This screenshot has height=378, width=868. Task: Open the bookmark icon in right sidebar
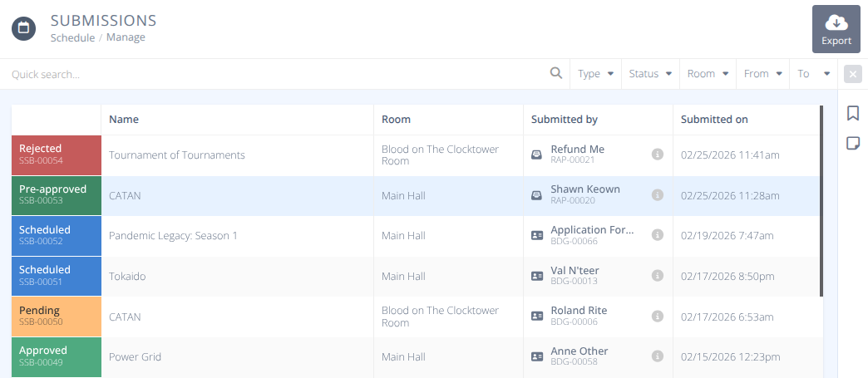coord(852,113)
